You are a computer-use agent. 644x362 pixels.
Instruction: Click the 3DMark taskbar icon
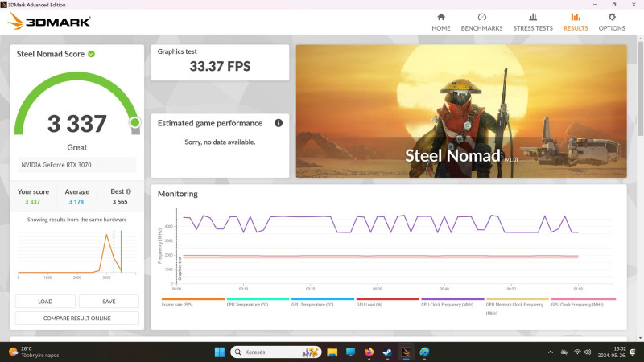[x=406, y=352]
